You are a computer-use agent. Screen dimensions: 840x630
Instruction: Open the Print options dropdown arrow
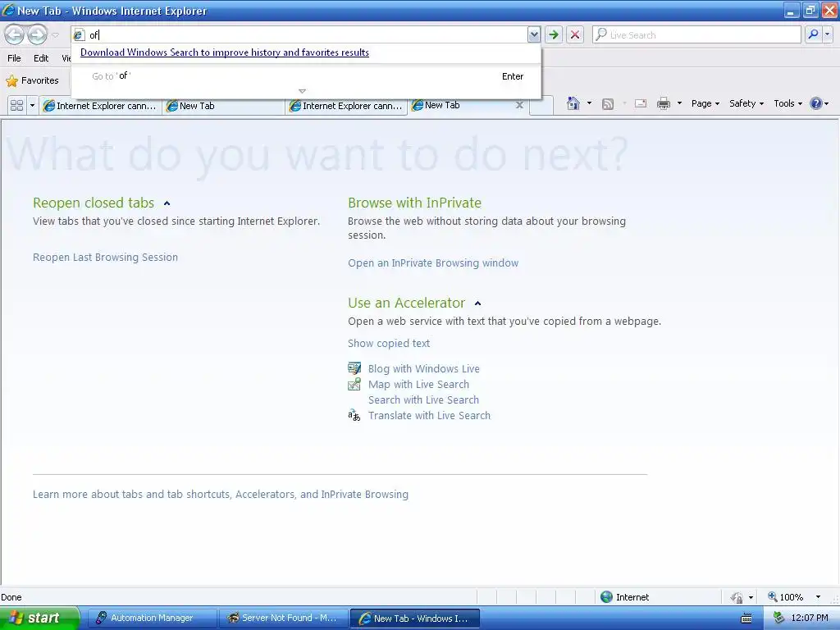click(x=679, y=103)
